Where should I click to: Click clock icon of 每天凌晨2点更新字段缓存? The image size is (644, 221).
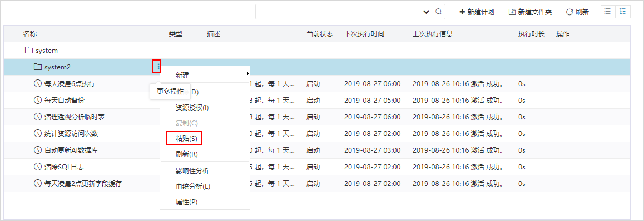tap(37, 183)
